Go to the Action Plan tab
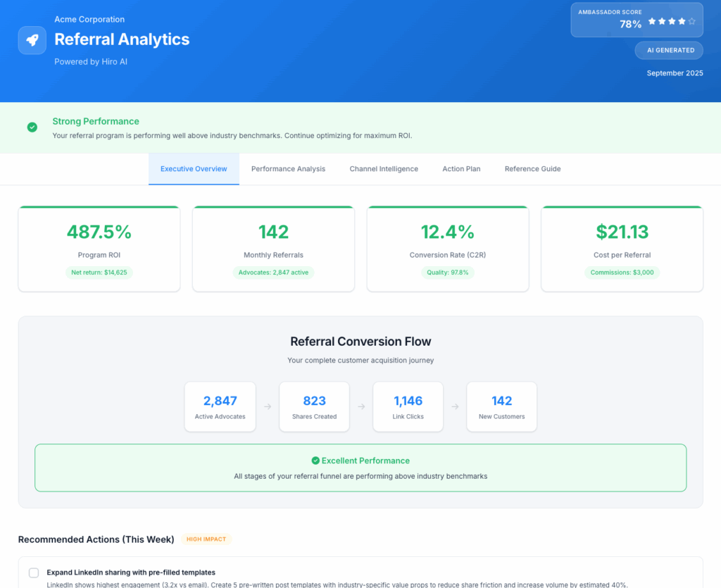Image resolution: width=721 pixels, height=588 pixels. click(461, 169)
